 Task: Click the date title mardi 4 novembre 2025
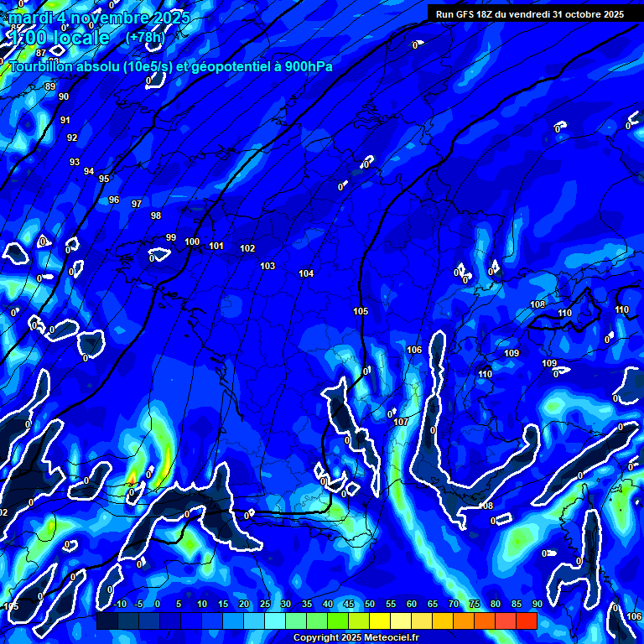point(99,18)
